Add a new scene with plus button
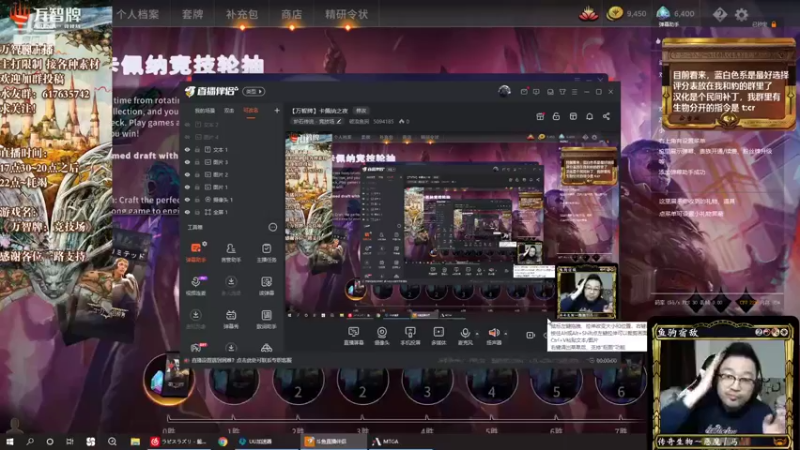 (277, 110)
